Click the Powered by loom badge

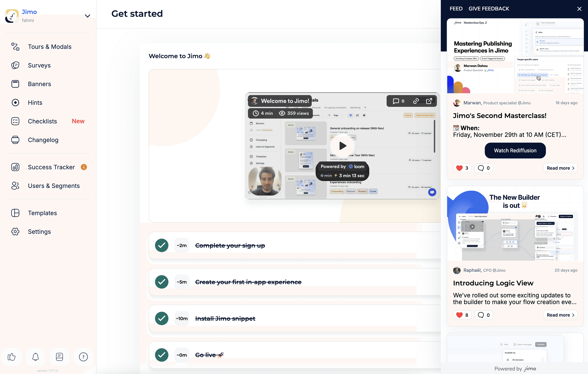(342, 167)
